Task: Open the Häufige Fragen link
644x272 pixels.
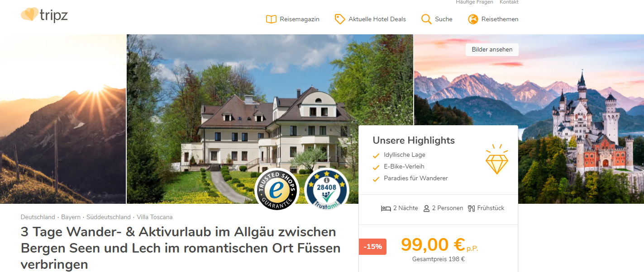Action: click(x=475, y=2)
